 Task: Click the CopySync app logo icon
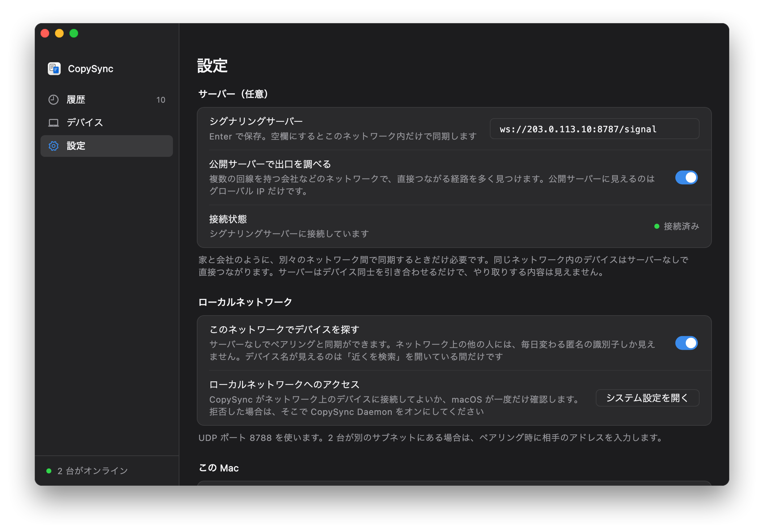pyautogui.click(x=54, y=69)
